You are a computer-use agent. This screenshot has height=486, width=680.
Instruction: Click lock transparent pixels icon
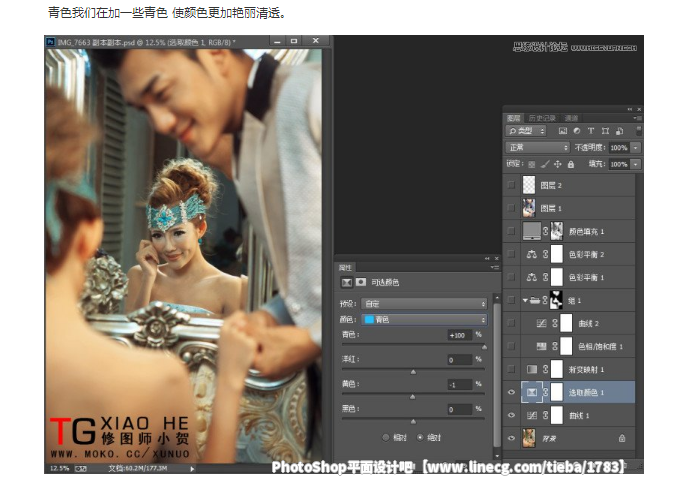click(x=532, y=164)
